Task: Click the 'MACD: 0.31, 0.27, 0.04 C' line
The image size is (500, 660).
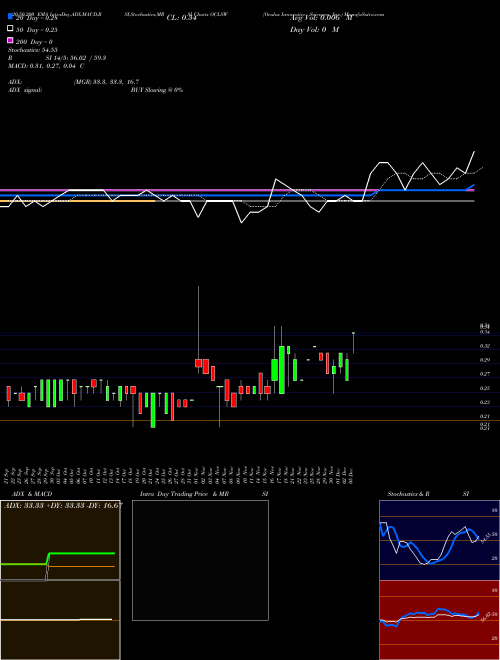Action: (x=46, y=66)
